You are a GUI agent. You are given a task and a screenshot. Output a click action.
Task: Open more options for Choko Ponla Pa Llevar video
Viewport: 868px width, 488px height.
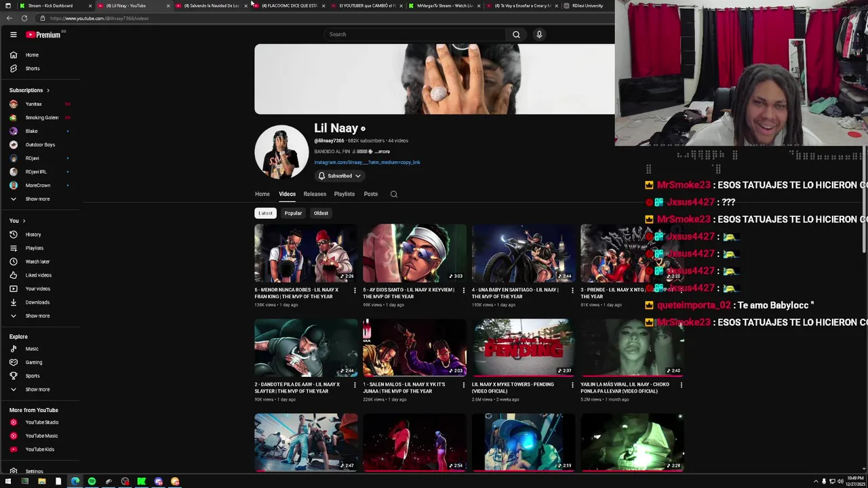click(681, 385)
